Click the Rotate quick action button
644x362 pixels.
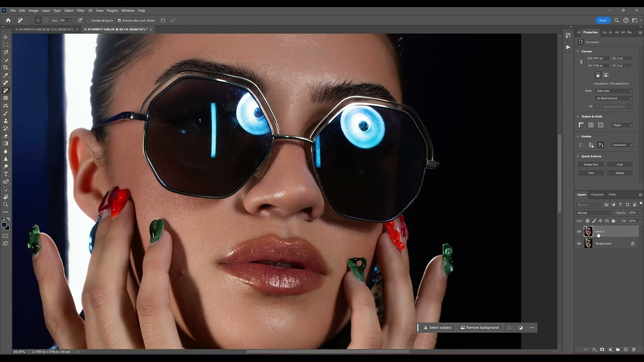[620, 173]
